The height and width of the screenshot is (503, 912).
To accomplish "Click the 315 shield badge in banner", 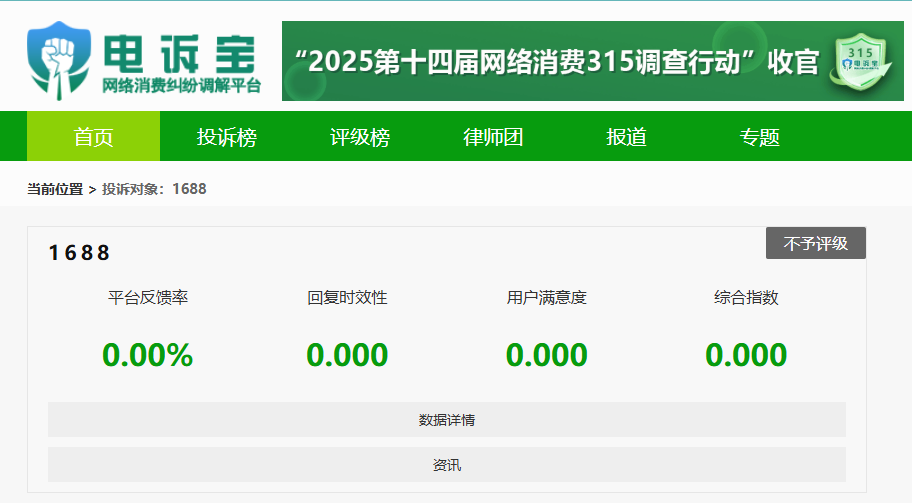I will pos(859,61).
